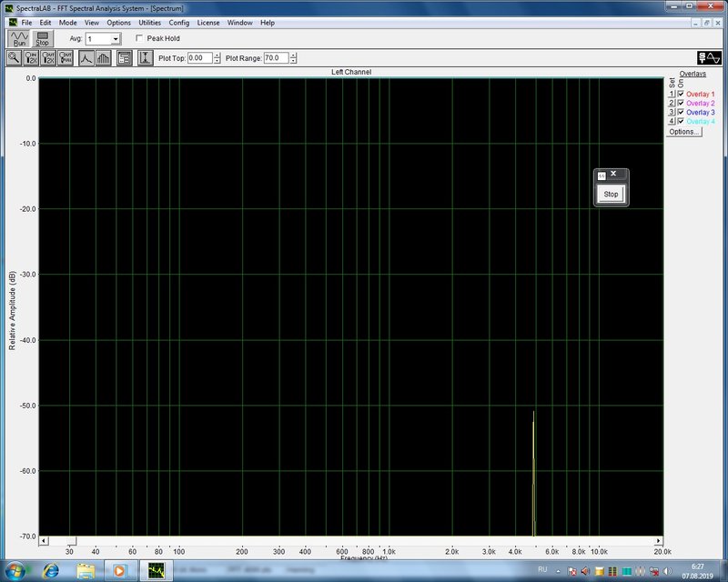Open the Utilities menu
The height and width of the screenshot is (582, 728).
[149, 22]
